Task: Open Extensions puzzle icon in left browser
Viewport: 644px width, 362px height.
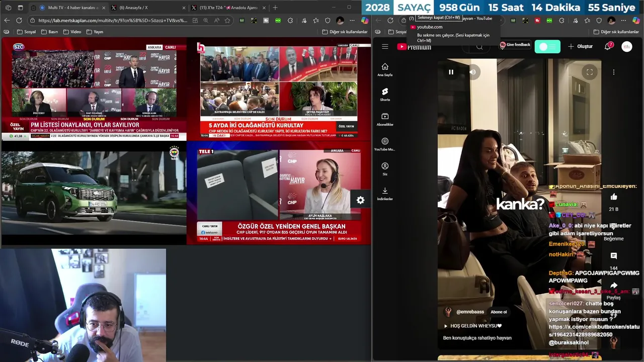Action: 290,21
